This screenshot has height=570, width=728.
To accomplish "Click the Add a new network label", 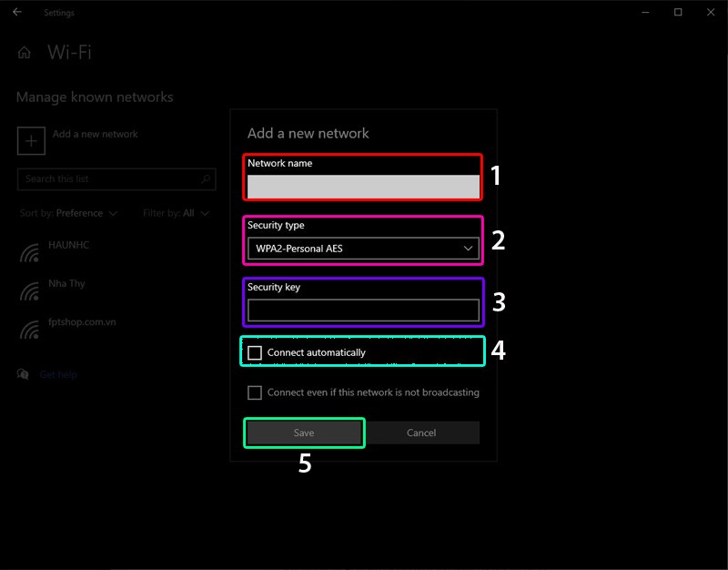I will (96, 134).
